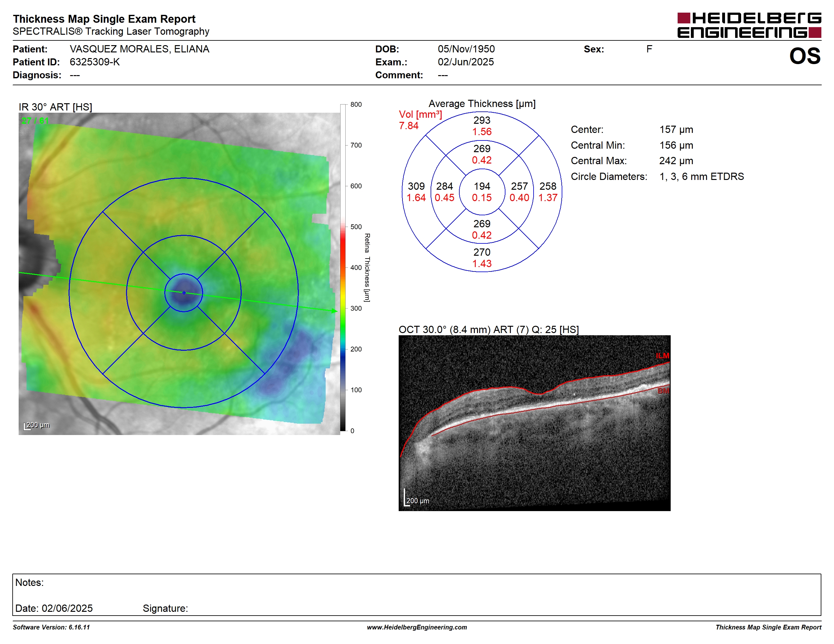Click the inner superior sector value 269
Viewport: 834px width, 644px height.
tap(482, 149)
